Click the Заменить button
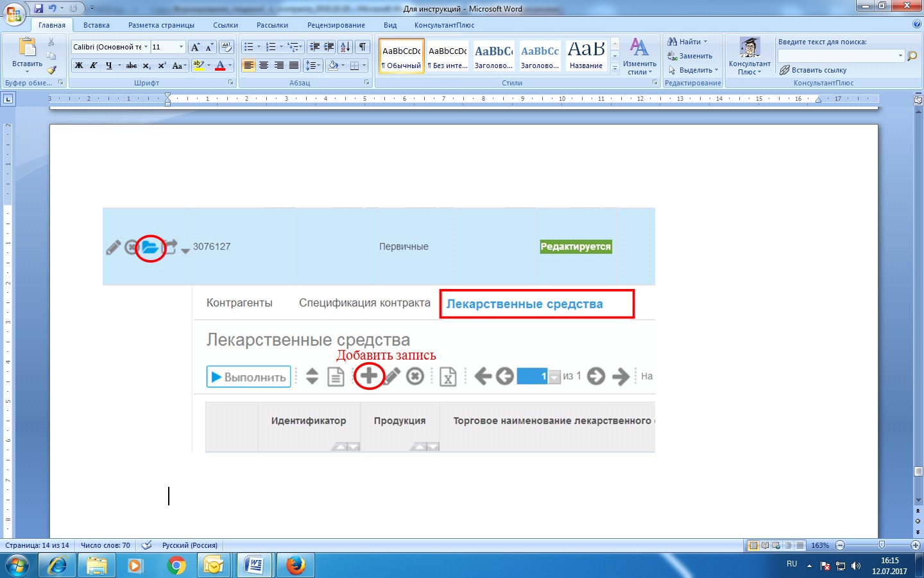This screenshot has height=578, width=924. pos(690,56)
